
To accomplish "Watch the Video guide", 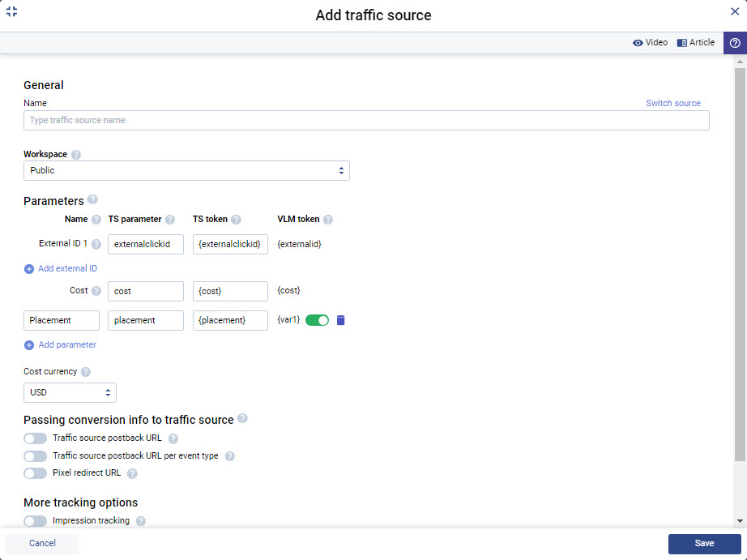I will click(651, 42).
